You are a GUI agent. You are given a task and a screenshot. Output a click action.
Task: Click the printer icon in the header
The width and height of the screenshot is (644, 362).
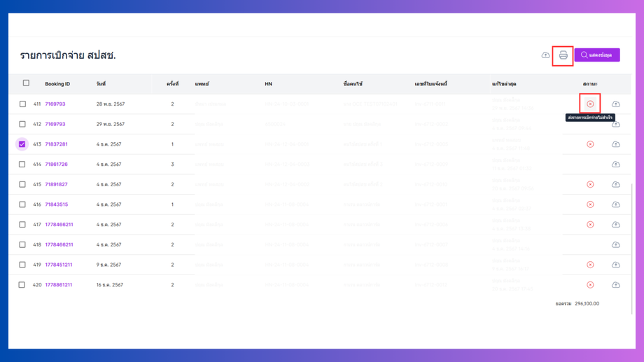click(x=563, y=55)
